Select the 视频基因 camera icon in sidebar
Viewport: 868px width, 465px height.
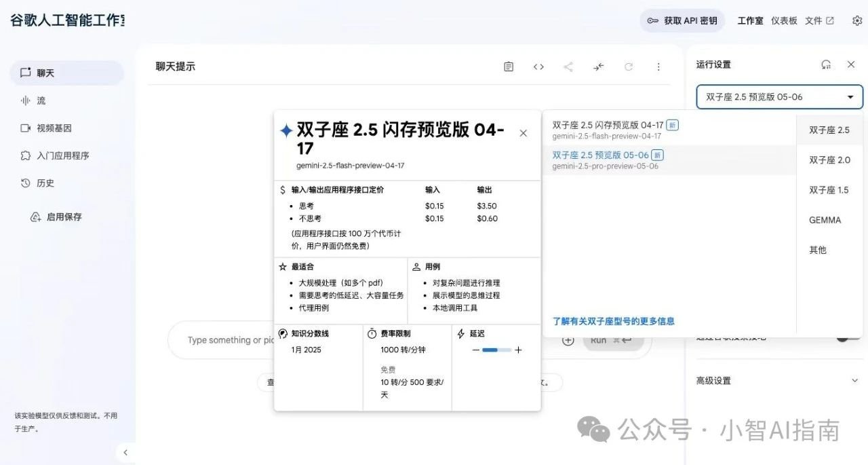coord(24,128)
